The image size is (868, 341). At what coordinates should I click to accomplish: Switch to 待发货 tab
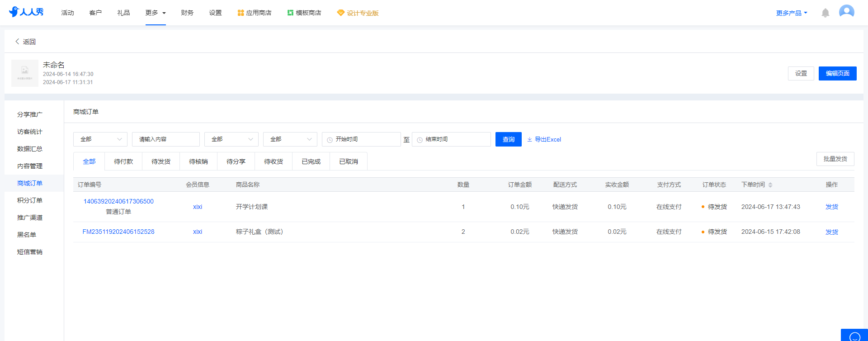point(161,161)
